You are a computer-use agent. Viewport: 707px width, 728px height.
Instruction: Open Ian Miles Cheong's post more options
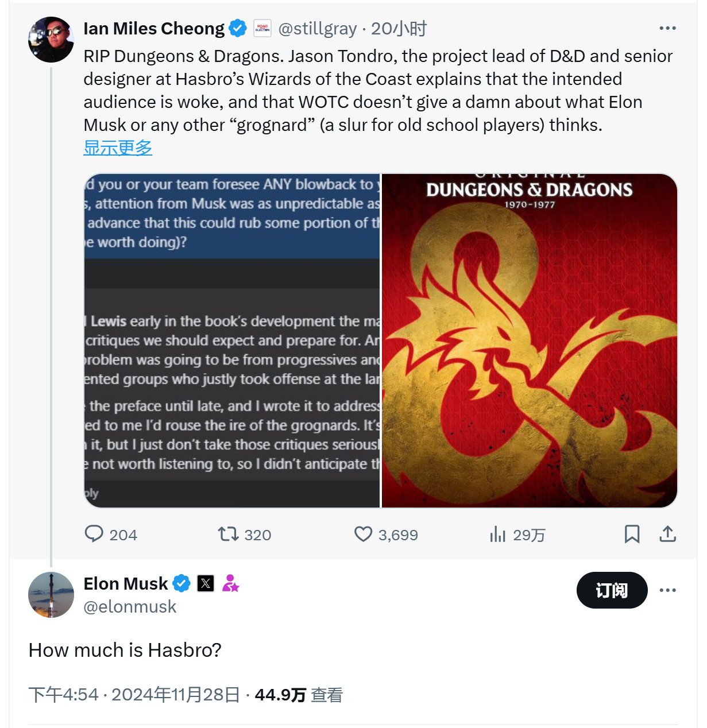[667, 28]
